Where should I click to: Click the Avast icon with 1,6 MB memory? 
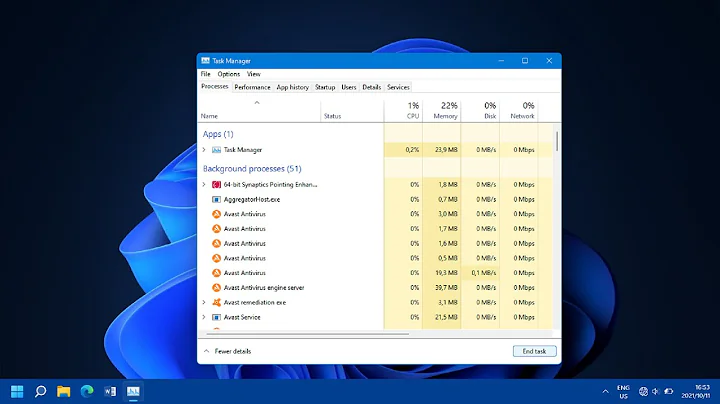point(216,243)
